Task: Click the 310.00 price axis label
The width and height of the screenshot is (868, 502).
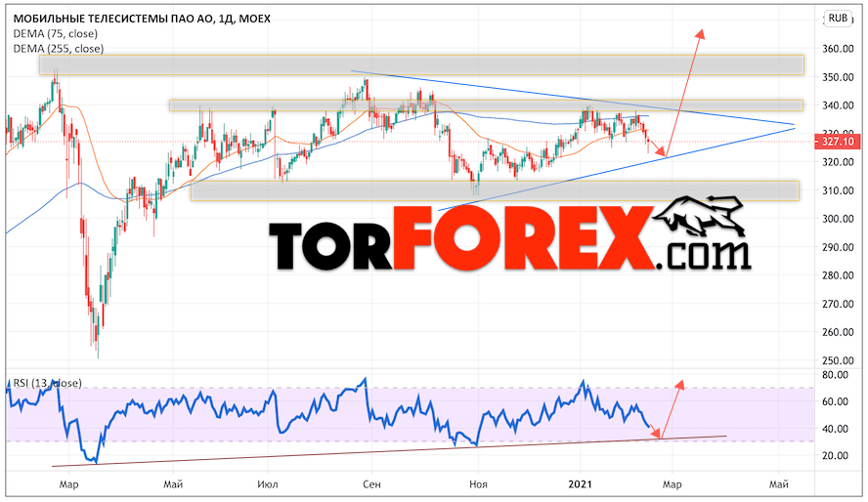Action: point(838,190)
